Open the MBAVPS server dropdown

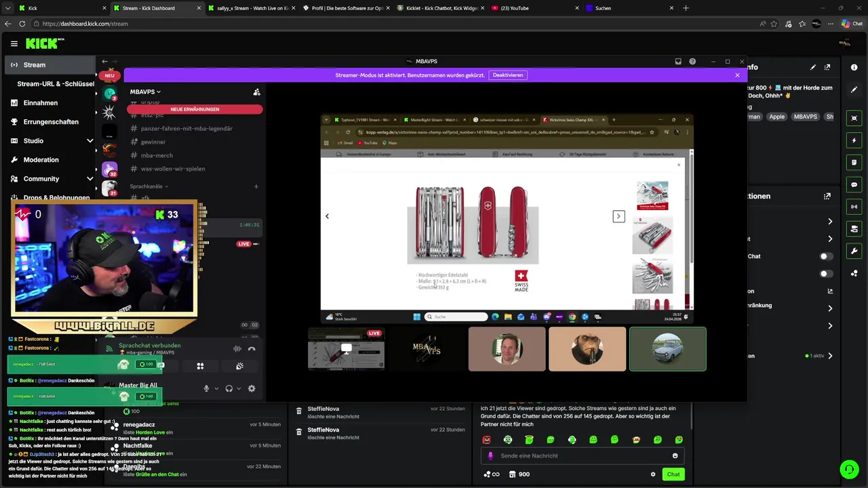pyautogui.click(x=146, y=91)
